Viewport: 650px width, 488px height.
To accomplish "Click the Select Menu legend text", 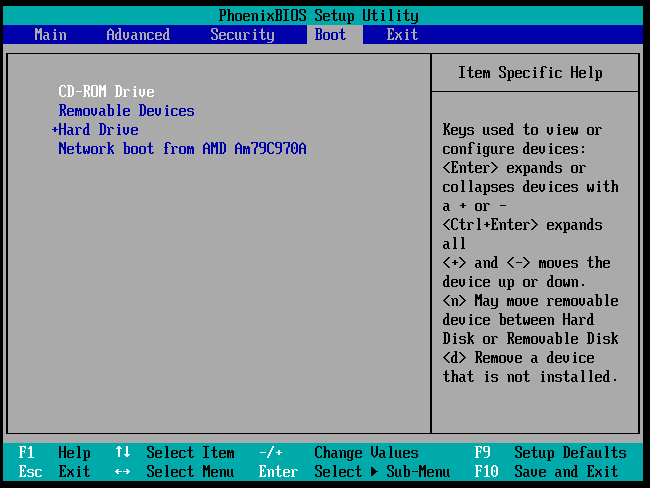I will pyautogui.click(x=190, y=471).
